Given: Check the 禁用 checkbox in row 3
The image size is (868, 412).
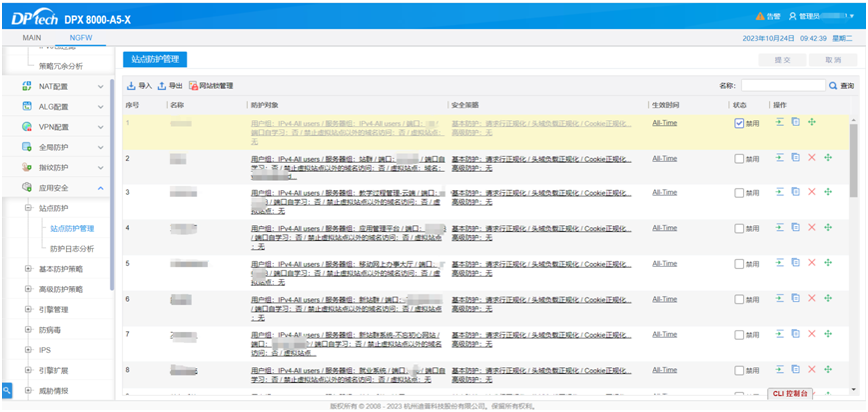Looking at the screenshot, I should (x=739, y=193).
